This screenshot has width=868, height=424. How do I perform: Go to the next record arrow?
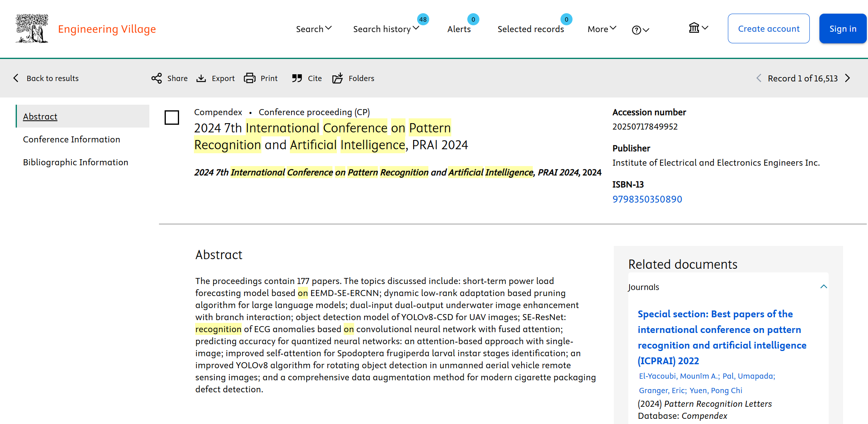(848, 78)
